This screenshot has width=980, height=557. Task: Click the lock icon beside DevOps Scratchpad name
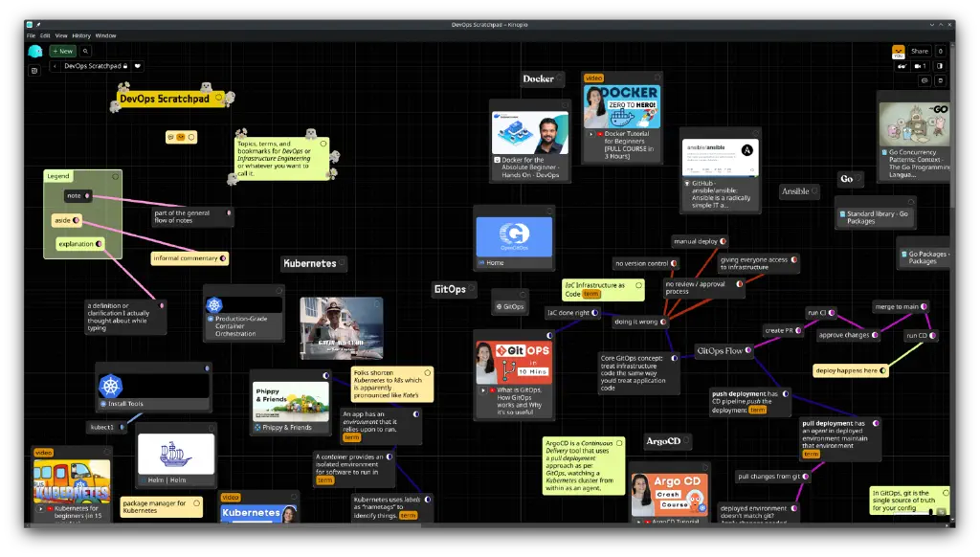[125, 66]
